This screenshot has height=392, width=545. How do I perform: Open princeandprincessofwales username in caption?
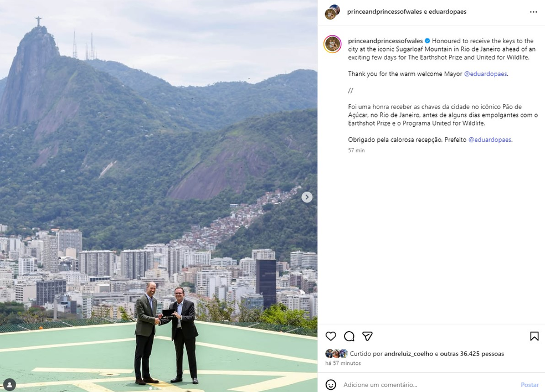(x=385, y=41)
